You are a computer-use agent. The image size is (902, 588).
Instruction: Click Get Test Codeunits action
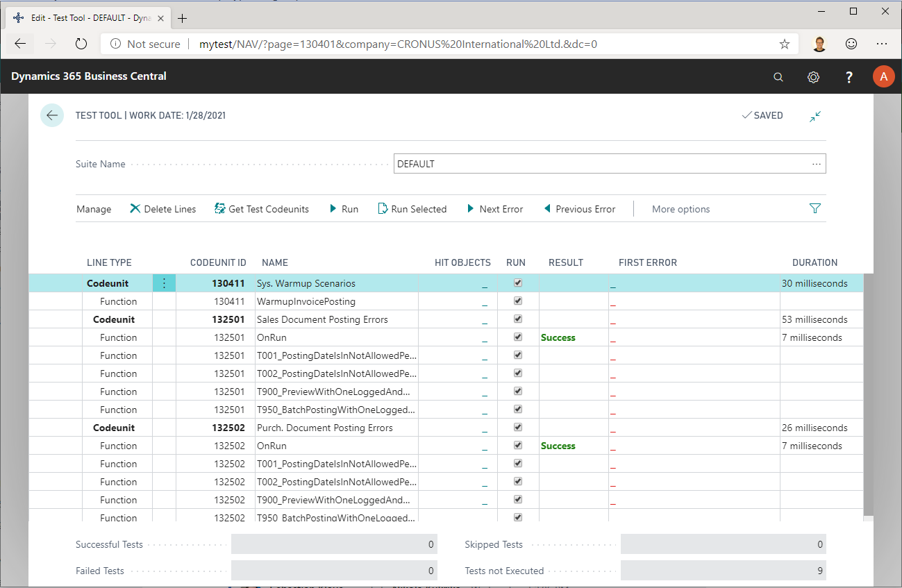pyautogui.click(x=262, y=209)
